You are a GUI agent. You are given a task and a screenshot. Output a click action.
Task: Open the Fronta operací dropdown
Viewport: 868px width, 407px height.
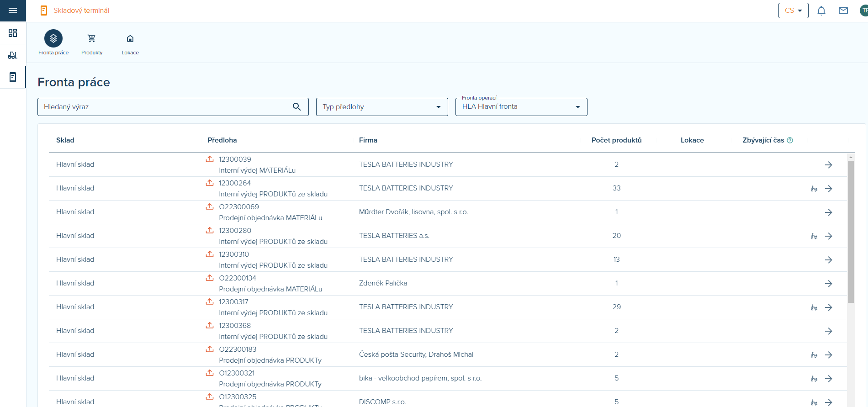521,107
